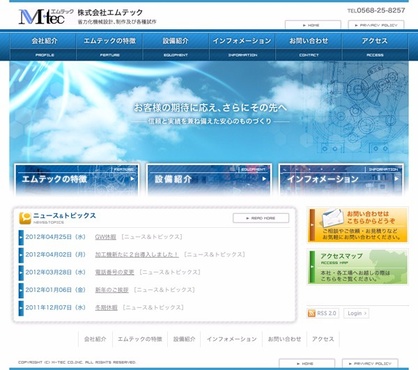
Task: Open the 会社紹介 PROFILE navigation tab
Action: point(44,47)
